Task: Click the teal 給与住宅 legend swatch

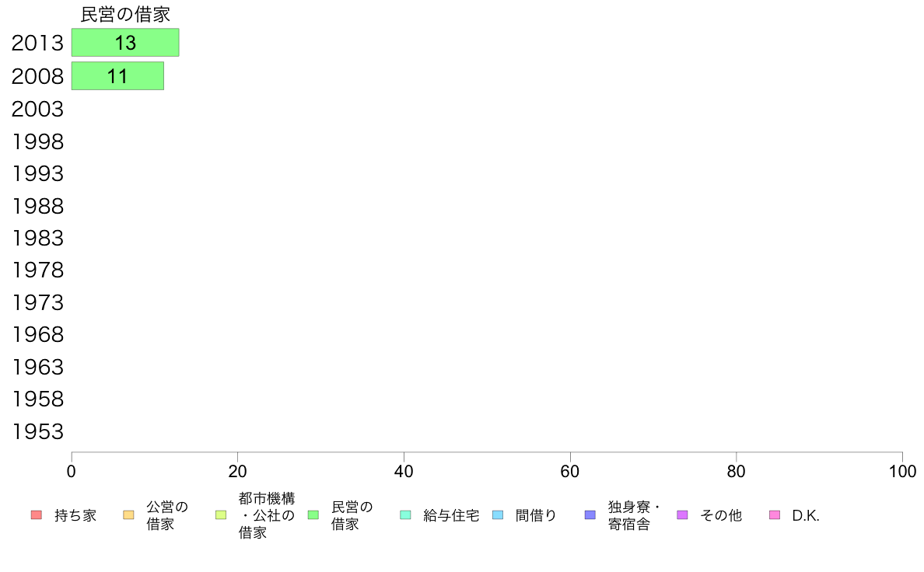Action: [405, 514]
